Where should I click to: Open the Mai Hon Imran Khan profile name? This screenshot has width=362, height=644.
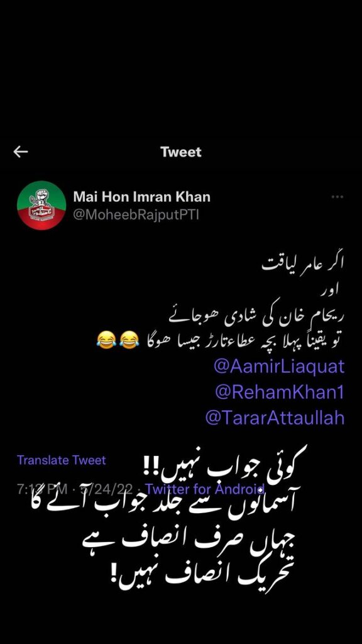(141, 197)
